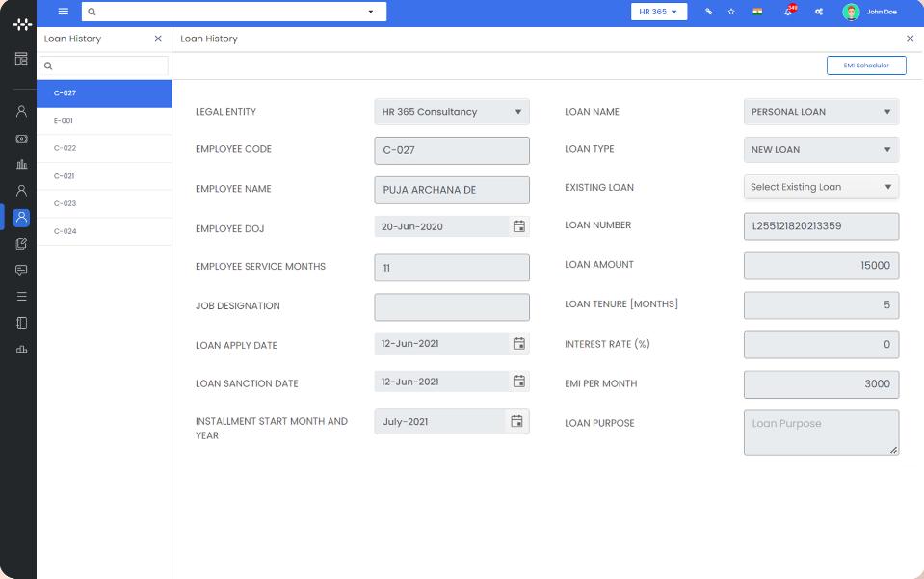Screen dimensions: 924x579
Task: Open the HR 365 dropdown in header
Action: pos(659,12)
